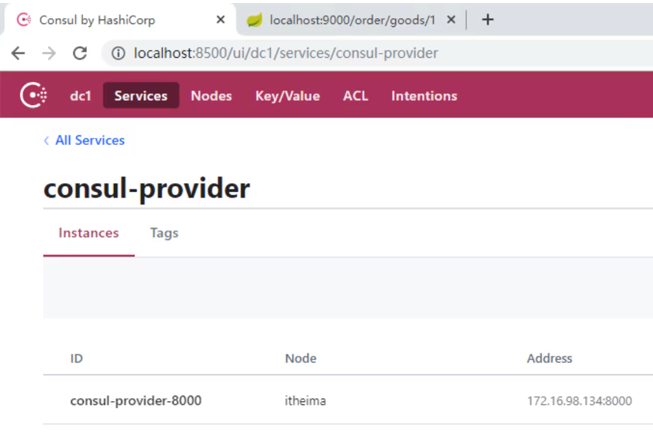Click the browser back arrow
Image resolution: width=653 pixels, height=435 pixels.
18,53
